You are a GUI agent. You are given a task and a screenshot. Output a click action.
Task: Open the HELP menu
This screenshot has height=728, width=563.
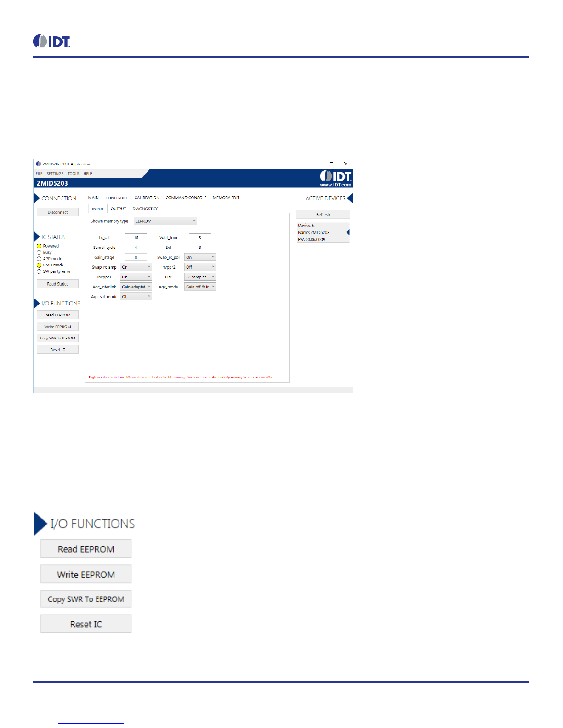88,174
